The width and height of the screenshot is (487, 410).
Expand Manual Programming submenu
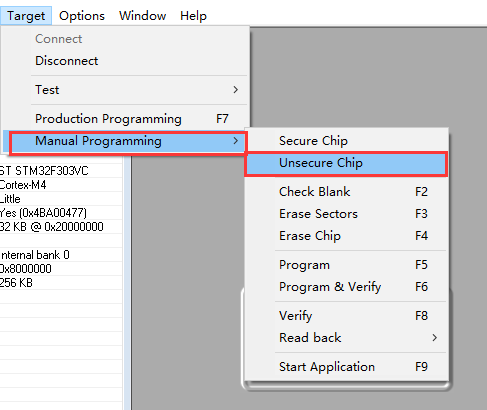128,143
